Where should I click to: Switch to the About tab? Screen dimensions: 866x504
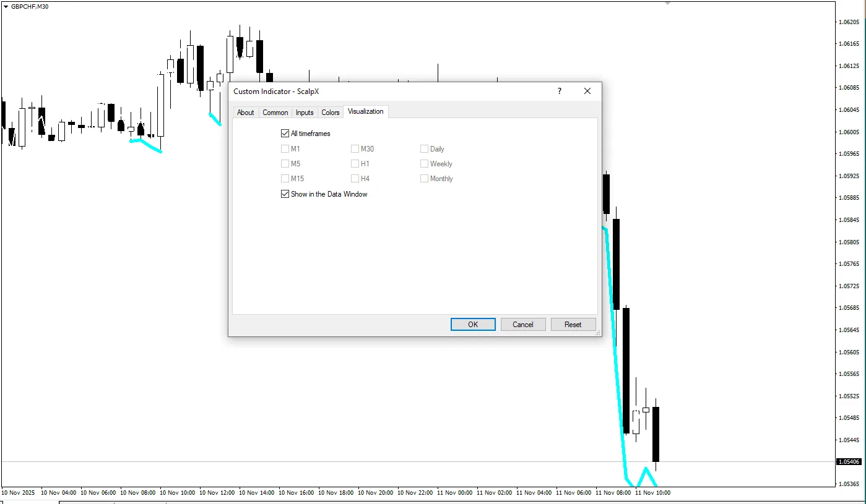point(246,112)
